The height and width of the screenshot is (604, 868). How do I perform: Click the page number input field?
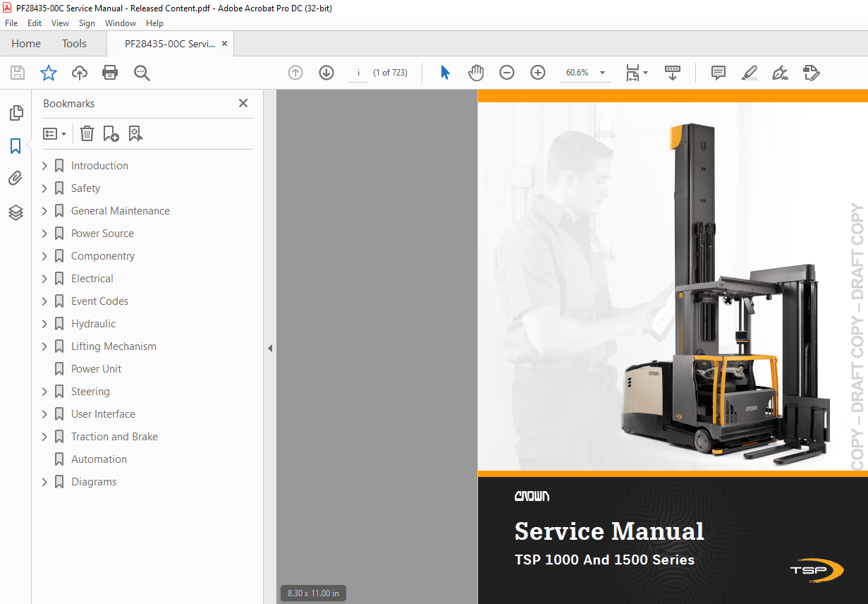coord(358,73)
